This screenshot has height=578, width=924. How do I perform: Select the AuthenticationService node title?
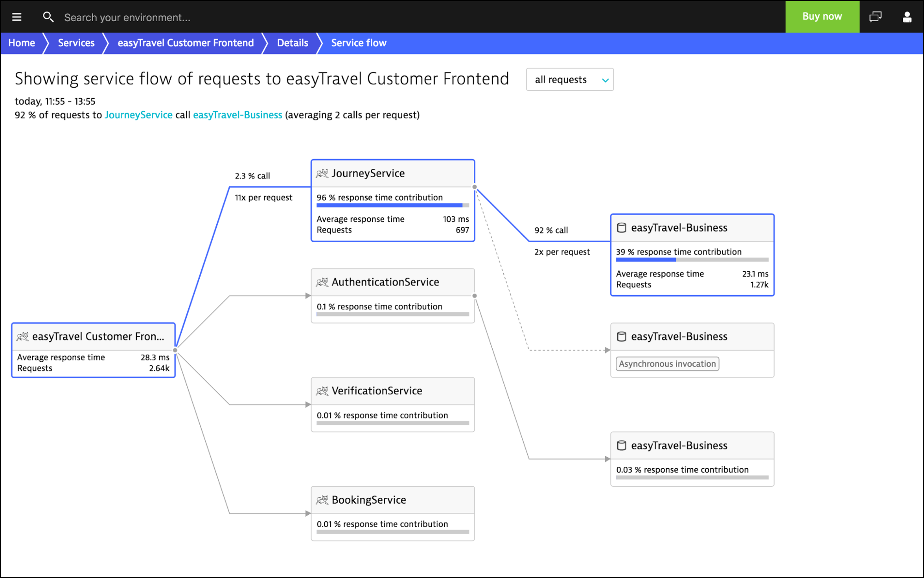[x=385, y=282]
